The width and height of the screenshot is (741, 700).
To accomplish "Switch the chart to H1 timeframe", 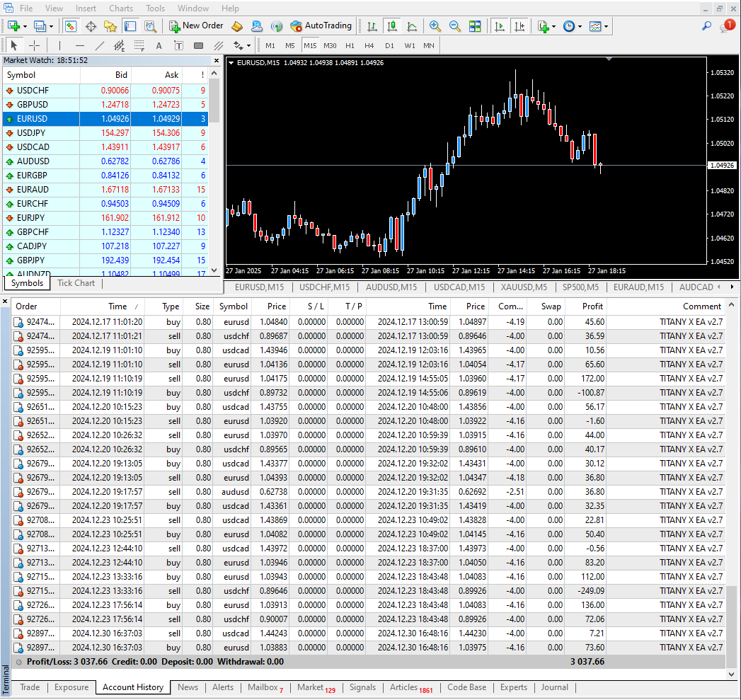I will coord(350,45).
